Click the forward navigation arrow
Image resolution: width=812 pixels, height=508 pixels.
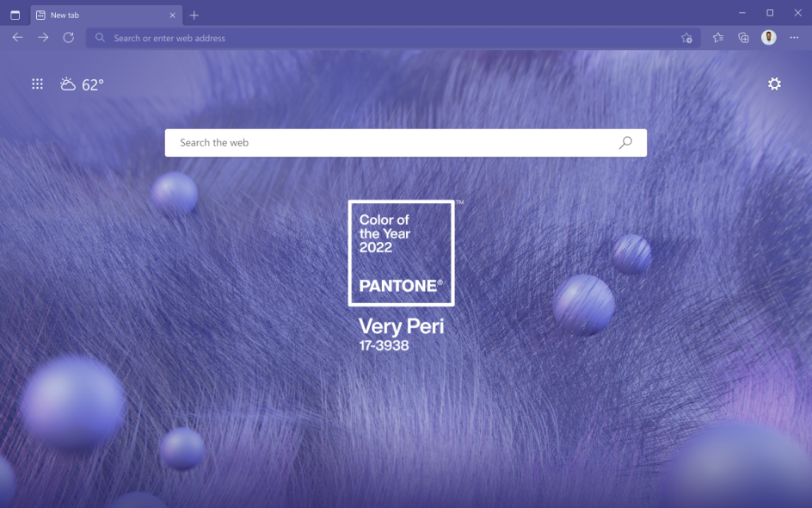coord(42,38)
